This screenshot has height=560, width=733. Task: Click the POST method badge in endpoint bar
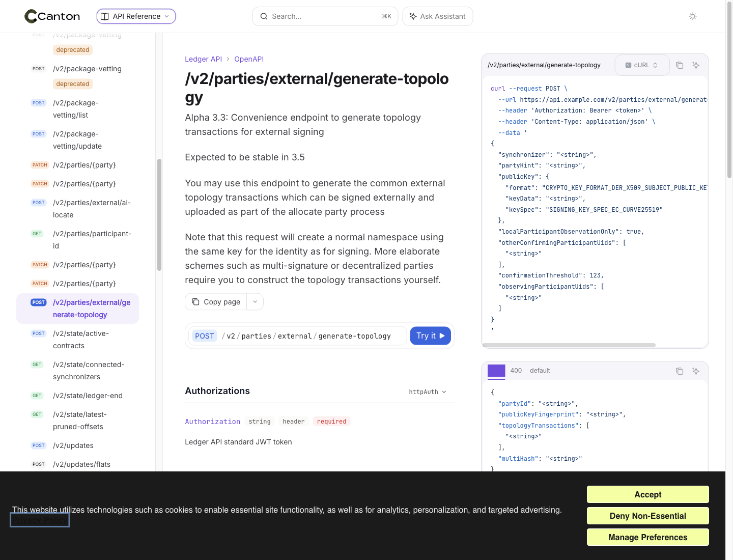tap(205, 336)
